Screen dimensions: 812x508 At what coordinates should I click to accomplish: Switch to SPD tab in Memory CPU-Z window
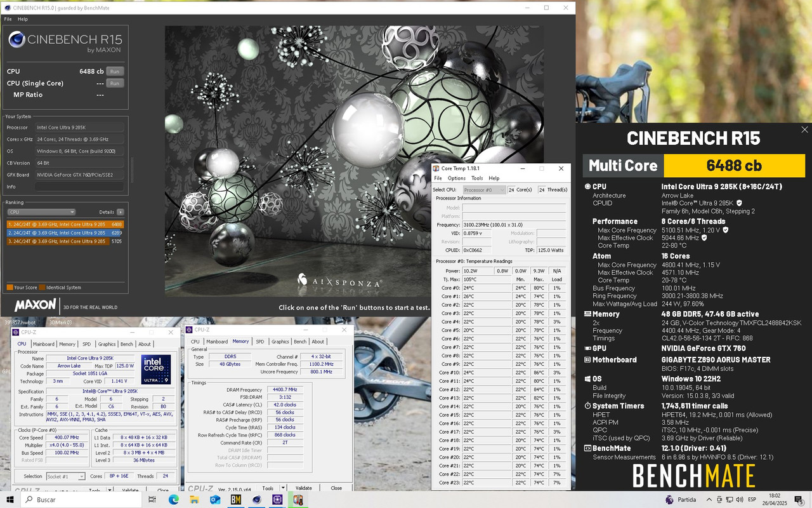(x=260, y=342)
